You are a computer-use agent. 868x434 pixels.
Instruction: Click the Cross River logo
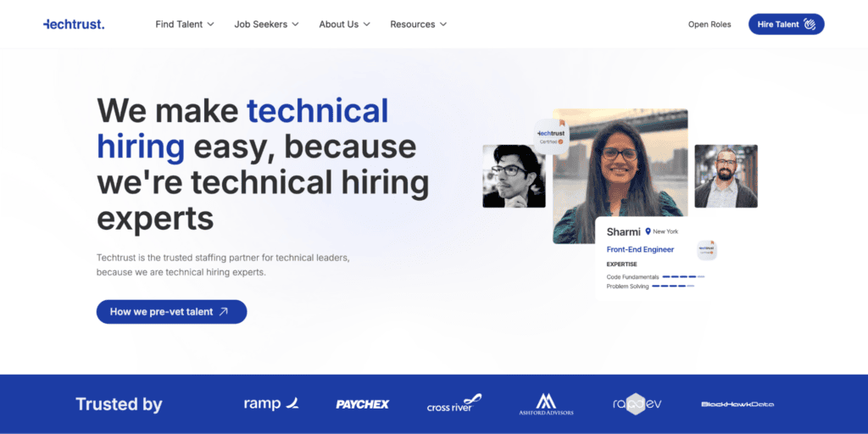[454, 403]
